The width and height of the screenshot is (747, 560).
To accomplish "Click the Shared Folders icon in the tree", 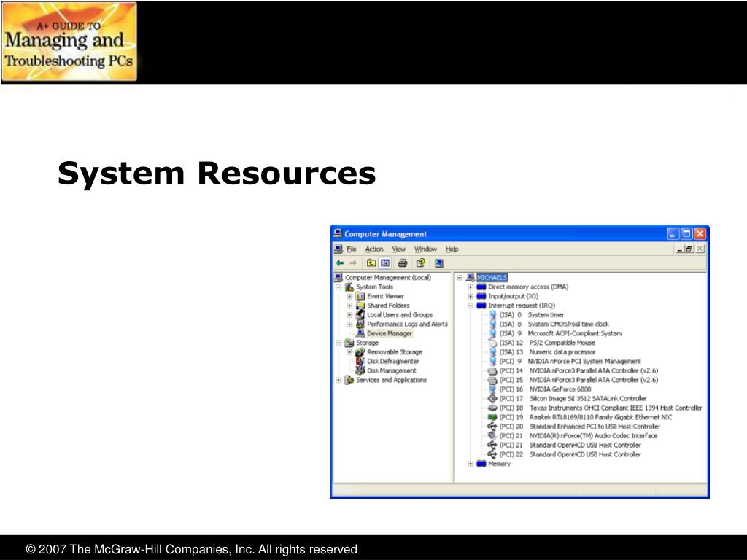I will [x=360, y=306].
